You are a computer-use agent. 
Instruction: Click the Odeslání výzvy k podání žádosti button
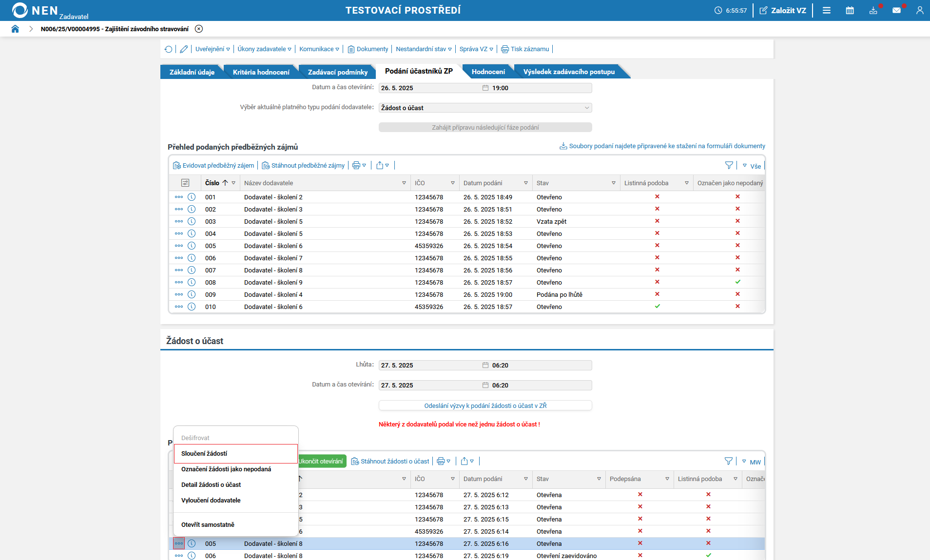tap(485, 406)
